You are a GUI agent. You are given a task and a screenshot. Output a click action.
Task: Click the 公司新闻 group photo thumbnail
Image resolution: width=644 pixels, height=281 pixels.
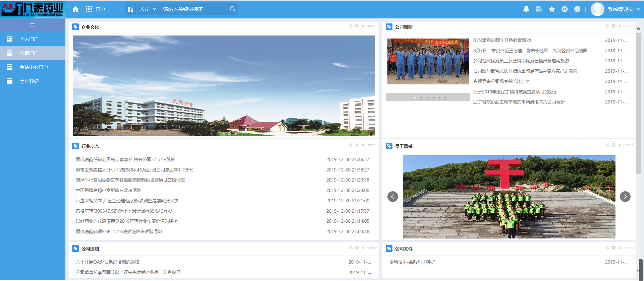pyautogui.click(x=428, y=61)
